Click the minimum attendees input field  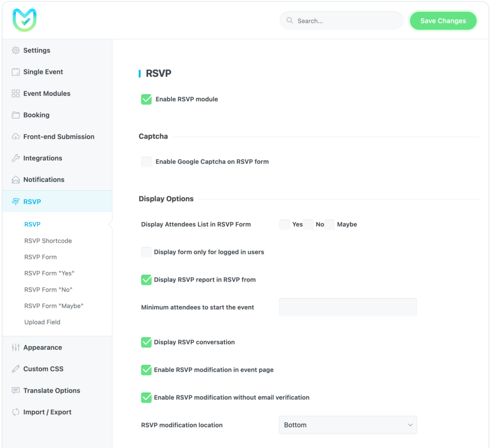click(348, 307)
